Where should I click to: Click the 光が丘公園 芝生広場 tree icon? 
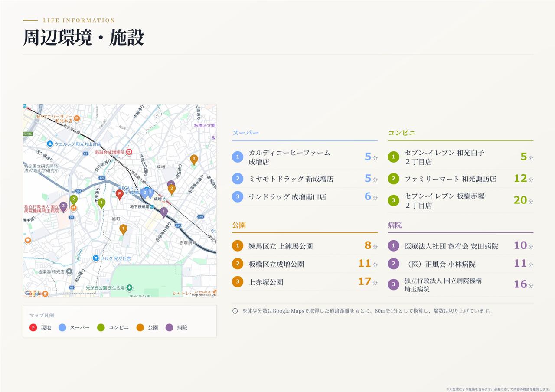pos(130,287)
